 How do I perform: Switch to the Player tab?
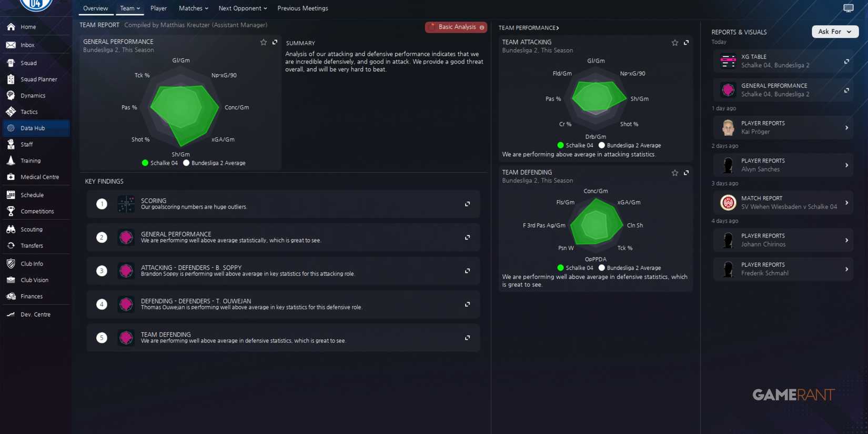(158, 8)
